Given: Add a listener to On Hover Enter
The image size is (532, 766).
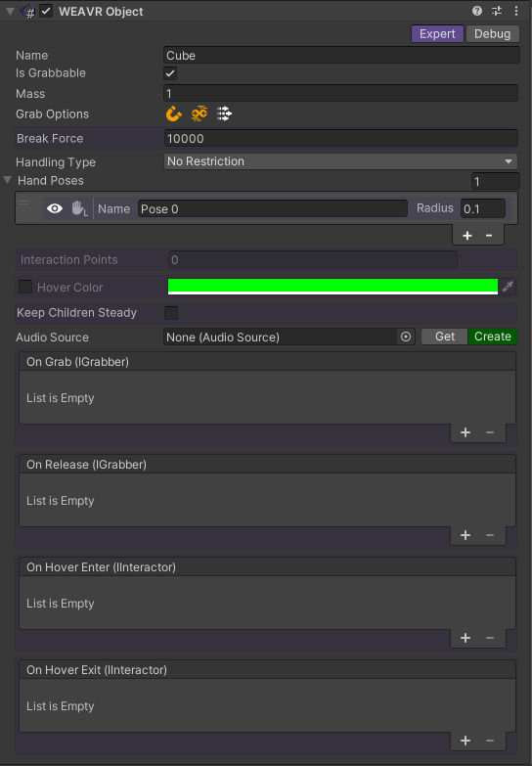Looking at the screenshot, I should 465,638.
